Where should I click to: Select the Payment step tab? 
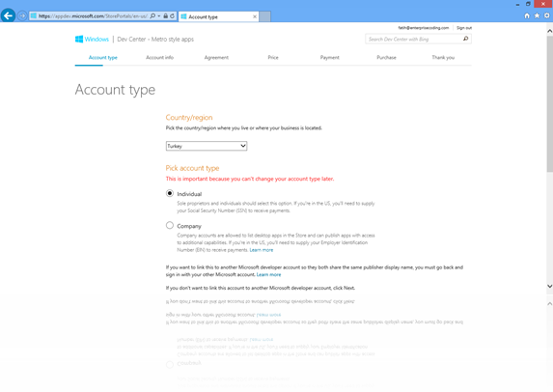[330, 58]
